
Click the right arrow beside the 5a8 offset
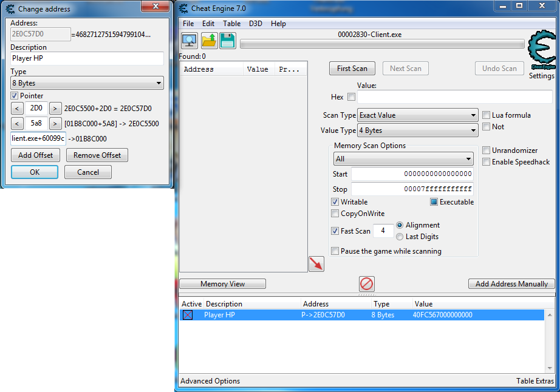55,124
